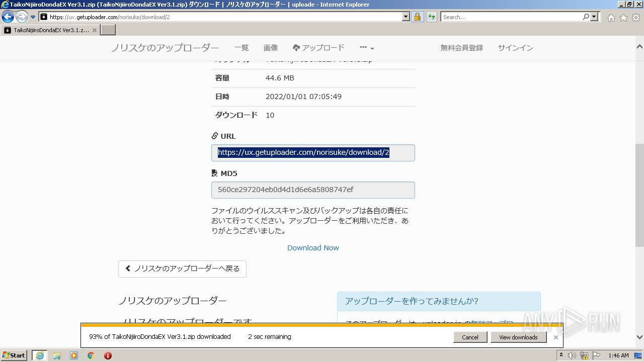The width and height of the screenshot is (644, 362).
Task: Close the TaikoNijiiroDondaEX browser tab
Action: pos(95,30)
